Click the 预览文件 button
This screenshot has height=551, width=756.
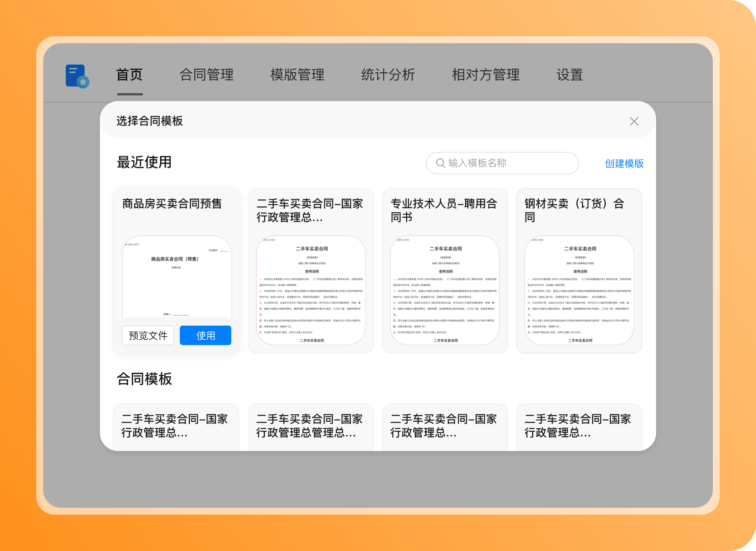pos(148,336)
